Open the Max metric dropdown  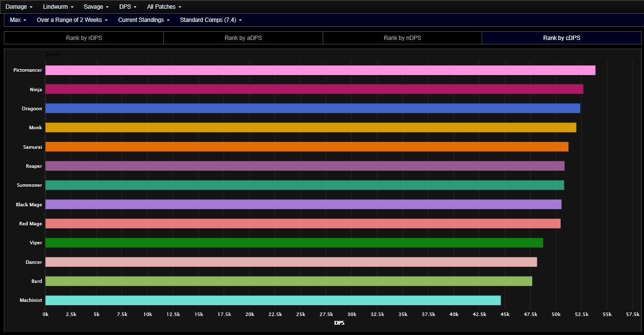(x=18, y=20)
